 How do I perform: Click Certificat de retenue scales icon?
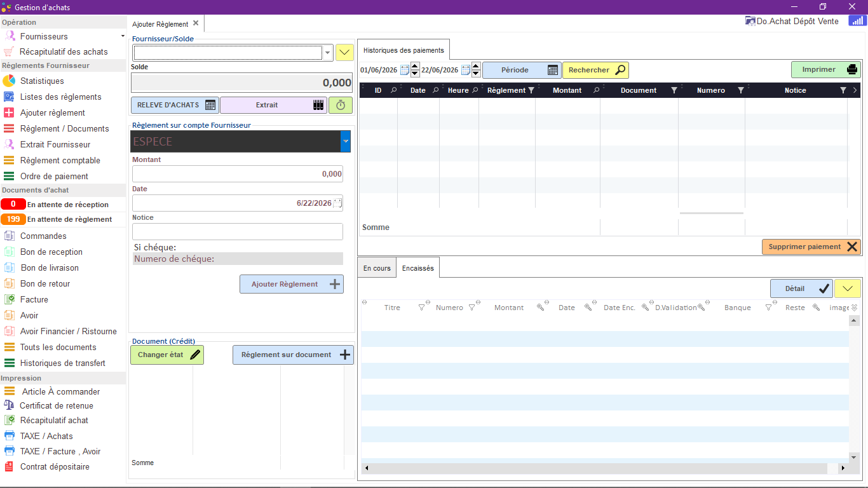click(x=9, y=405)
